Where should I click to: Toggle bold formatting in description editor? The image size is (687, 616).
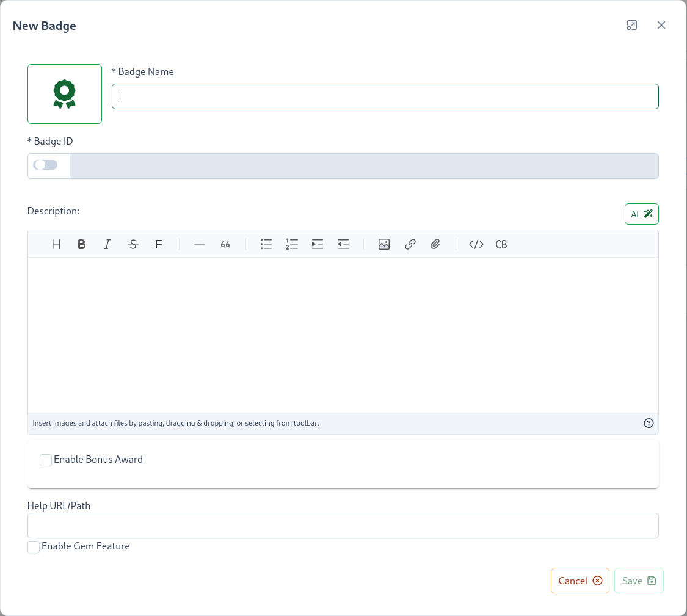pyautogui.click(x=82, y=244)
